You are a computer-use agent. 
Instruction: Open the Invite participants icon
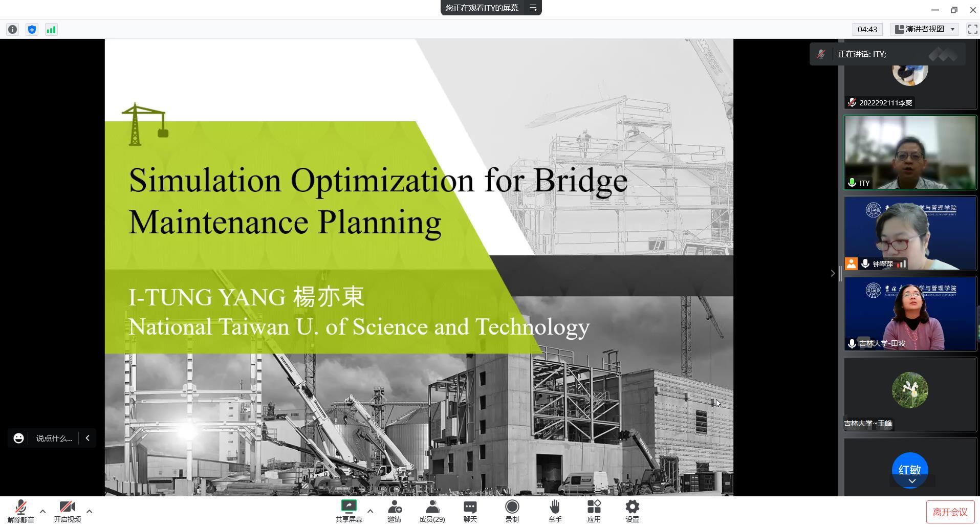click(394, 511)
